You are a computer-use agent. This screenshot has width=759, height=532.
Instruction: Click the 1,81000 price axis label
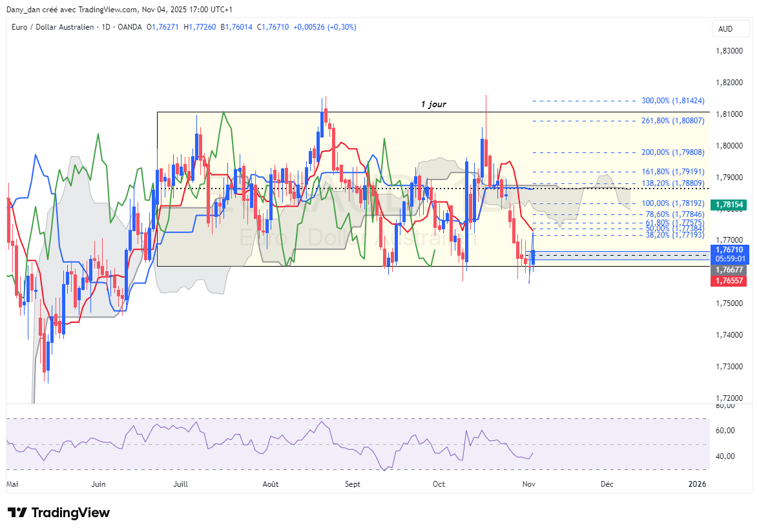(x=729, y=114)
